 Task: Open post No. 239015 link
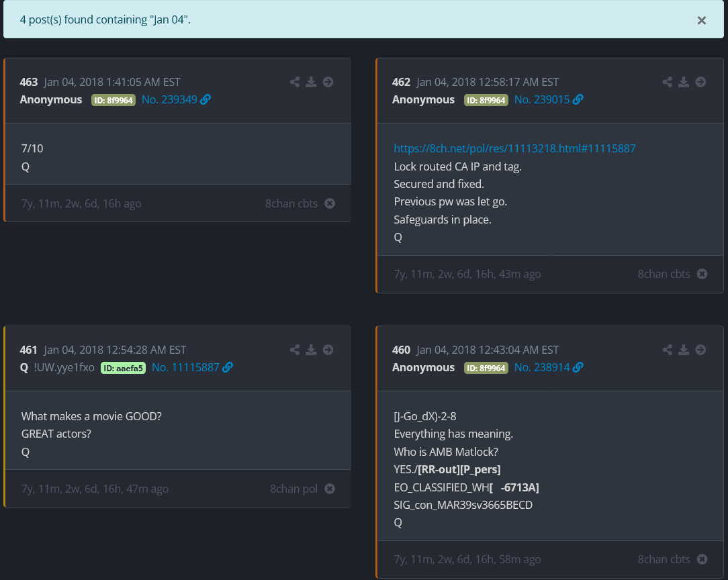tap(548, 99)
